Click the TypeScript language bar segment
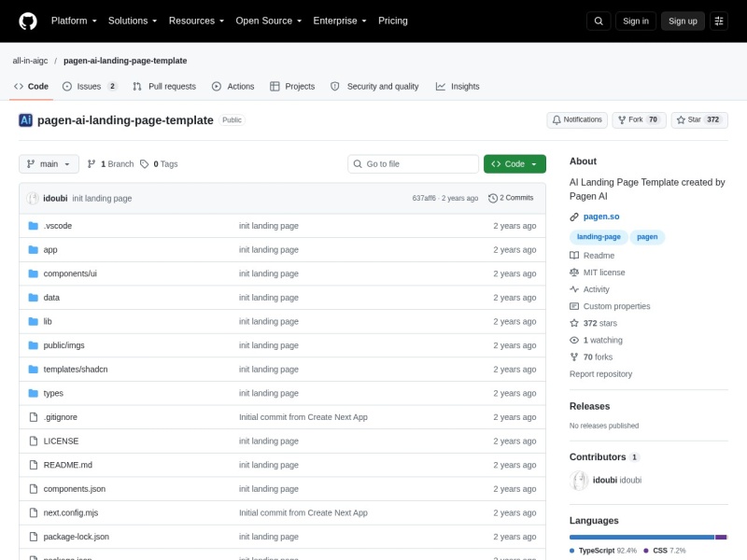Viewport: 747px width, 560px height. pyautogui.click(x=641, y=538)
